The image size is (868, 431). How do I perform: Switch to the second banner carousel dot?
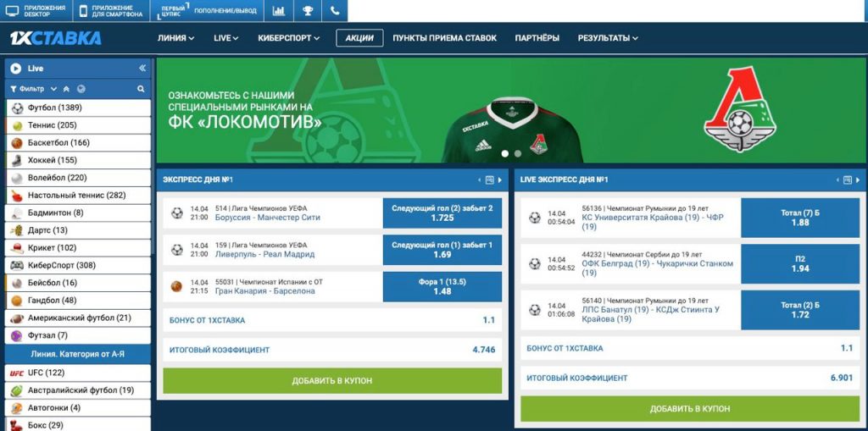(518, 154)
